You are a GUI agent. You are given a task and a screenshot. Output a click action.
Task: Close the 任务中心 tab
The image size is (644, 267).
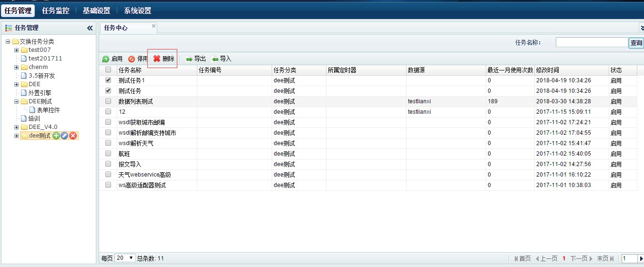[x=153, y=26]
